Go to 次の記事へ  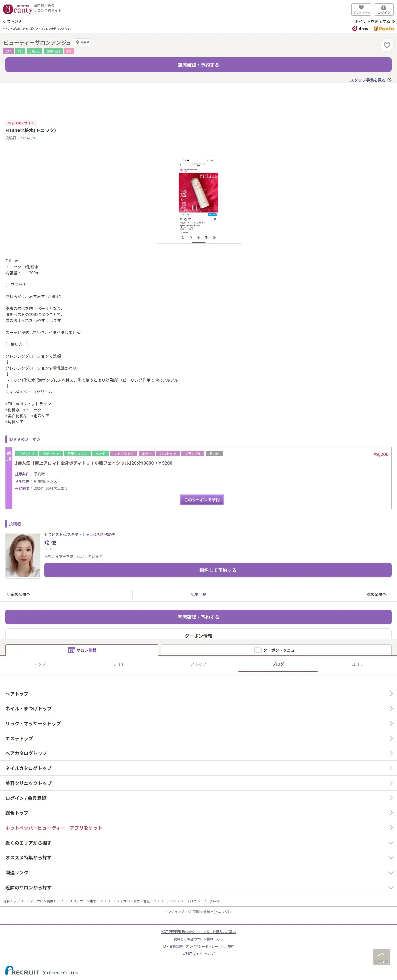coord(378,594)
